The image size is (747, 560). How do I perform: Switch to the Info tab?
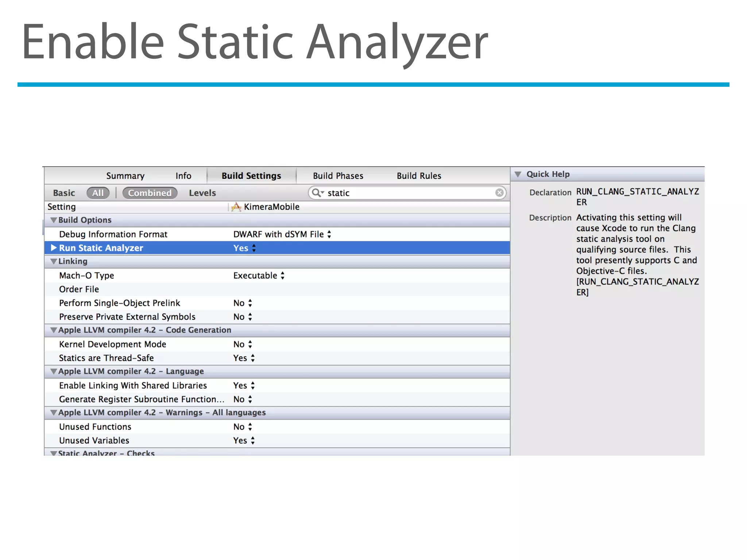[183, 176]
